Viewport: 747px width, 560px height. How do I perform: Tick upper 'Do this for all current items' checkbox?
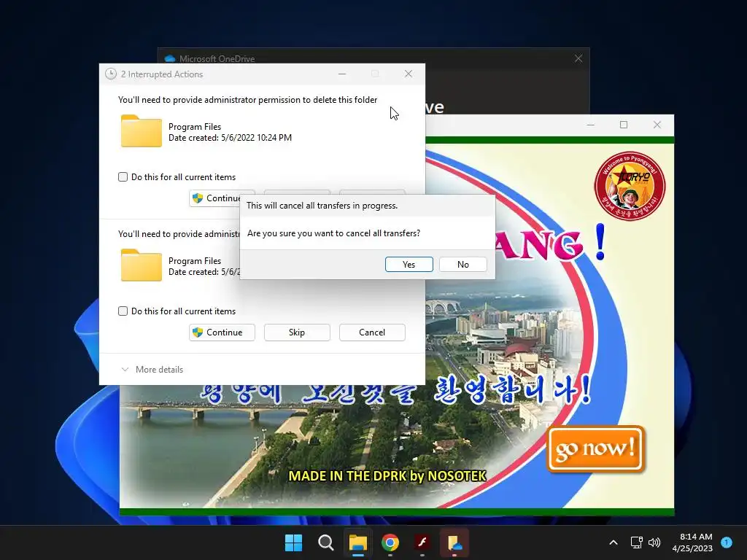pyautogui.click(x=123, y=177)
